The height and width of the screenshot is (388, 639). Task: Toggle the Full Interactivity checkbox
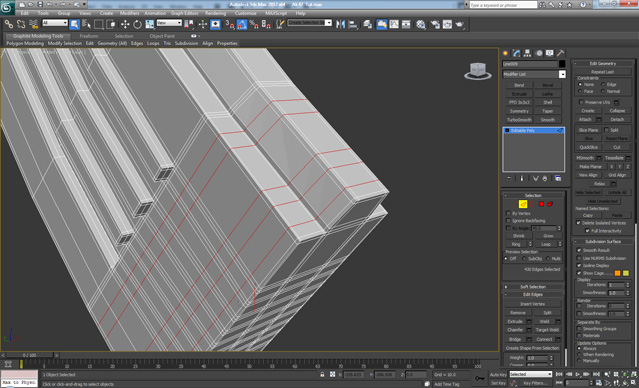588,231
